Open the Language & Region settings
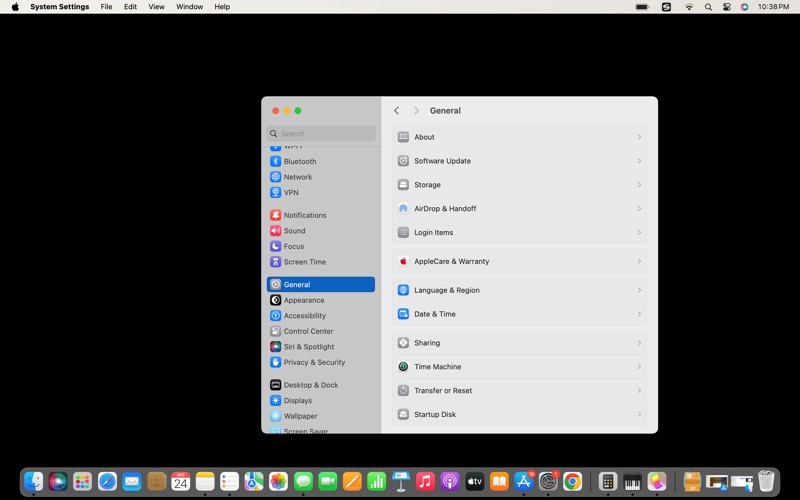The image size is (800, 500). (x=446, y=290)
